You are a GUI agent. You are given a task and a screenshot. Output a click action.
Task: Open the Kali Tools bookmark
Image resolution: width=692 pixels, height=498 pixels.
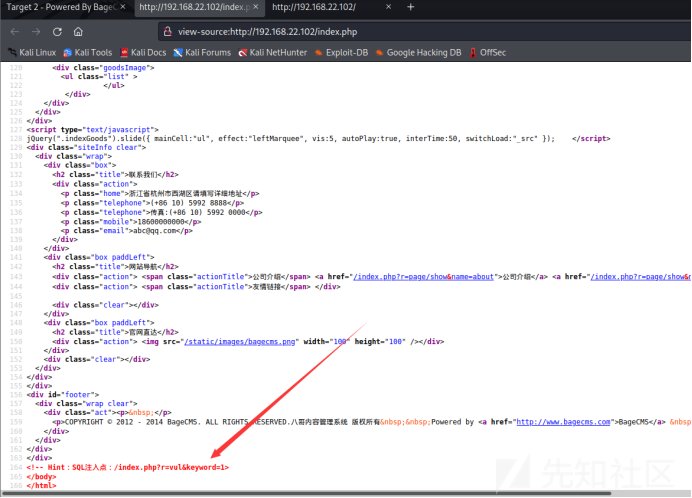coord(88,53)
